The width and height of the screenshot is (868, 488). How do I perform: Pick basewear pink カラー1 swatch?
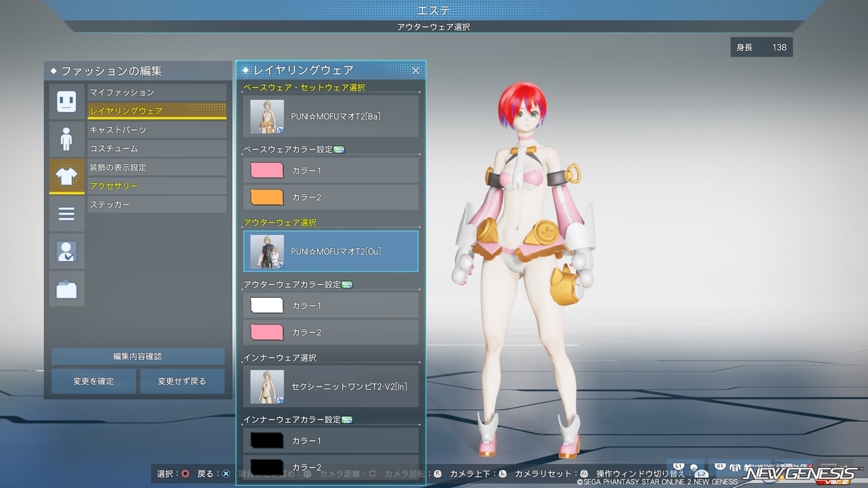[x=267, y=171]
